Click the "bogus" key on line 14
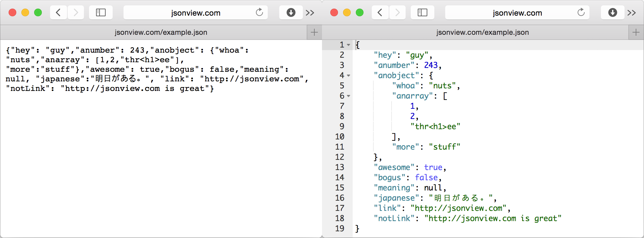The width and height of the screenshot is (644, 238). [x=389, y=178]
